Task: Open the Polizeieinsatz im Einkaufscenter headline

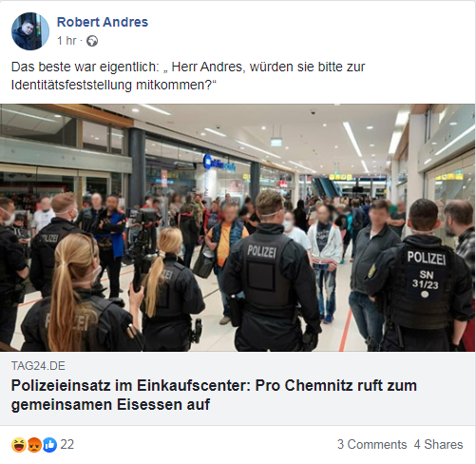Action: 214,395
